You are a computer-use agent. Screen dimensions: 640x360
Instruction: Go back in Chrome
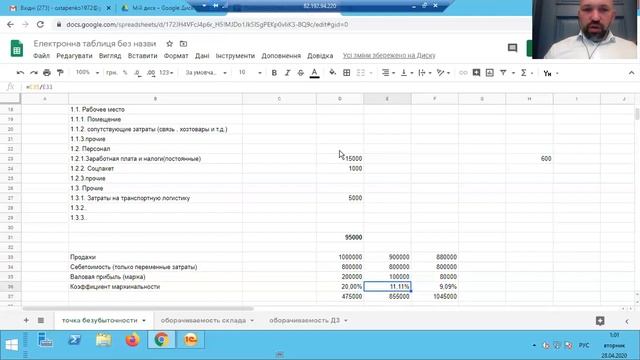pyautogui.click(x=10, y=24)
